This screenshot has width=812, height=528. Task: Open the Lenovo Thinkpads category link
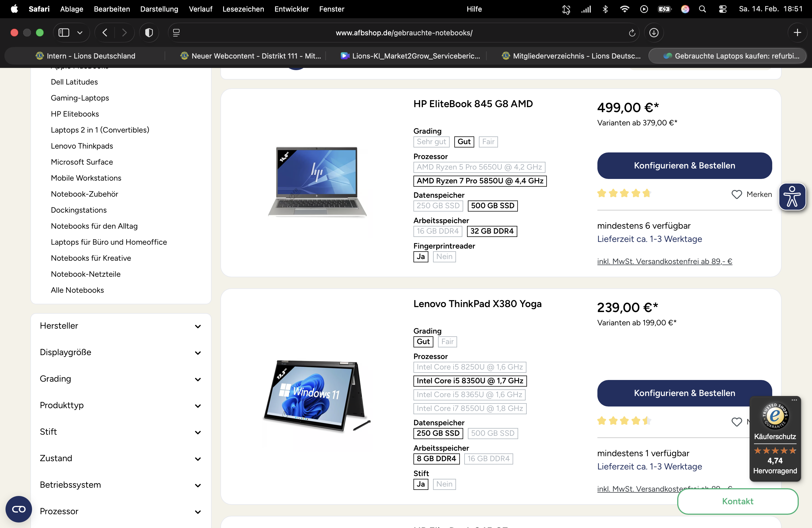click(x=82, y=146)
